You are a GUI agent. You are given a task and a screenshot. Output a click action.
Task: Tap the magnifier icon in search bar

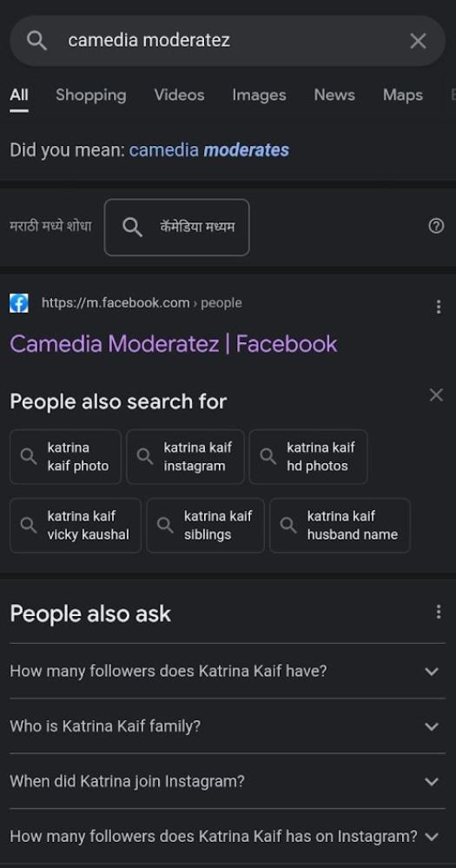(x=36, y=41)
